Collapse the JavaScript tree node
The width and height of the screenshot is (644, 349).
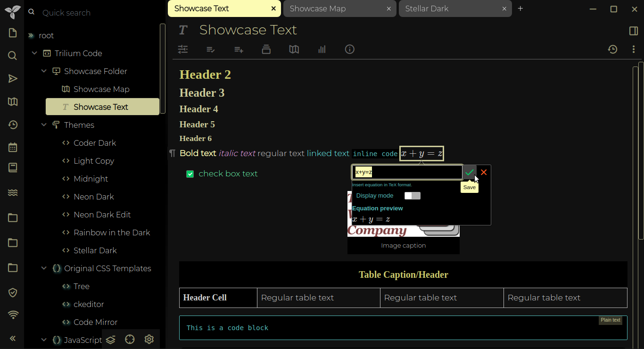tap(44, 340)
